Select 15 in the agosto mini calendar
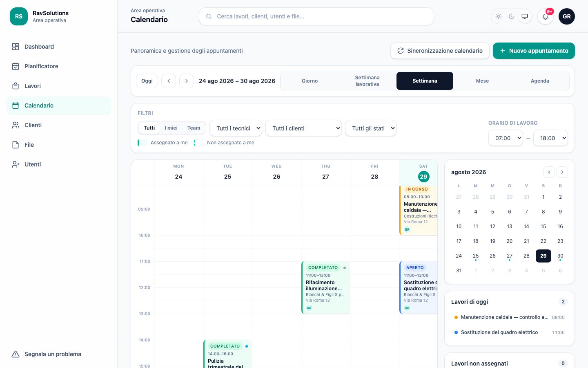The width and height of the screenshot is (588, 368). pyautogui.click(x=543, y=227)
